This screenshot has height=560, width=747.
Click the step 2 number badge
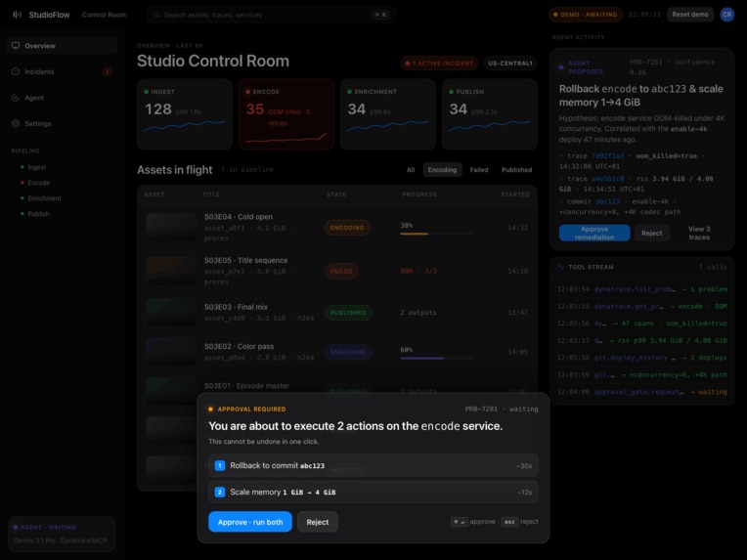click(x=220, y=492)
